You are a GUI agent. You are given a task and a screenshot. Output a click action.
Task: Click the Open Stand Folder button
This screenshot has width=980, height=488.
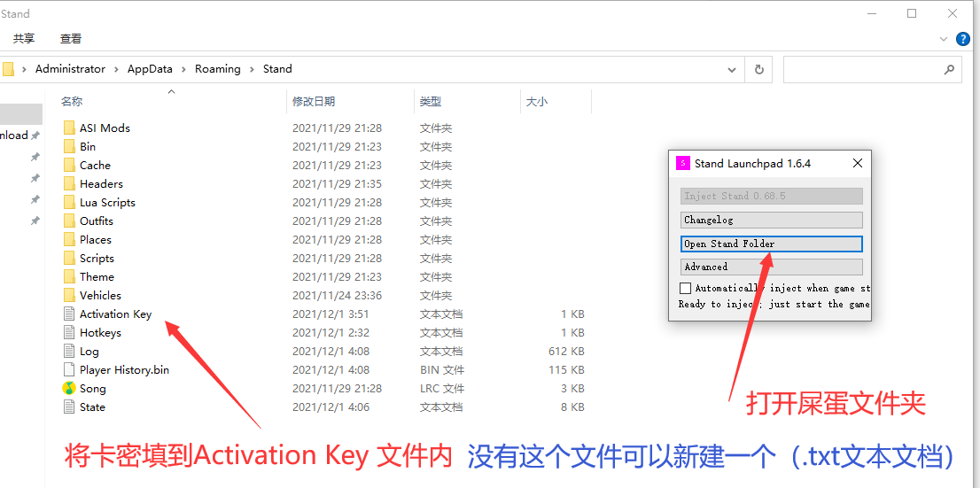click(x=771, y=244)
